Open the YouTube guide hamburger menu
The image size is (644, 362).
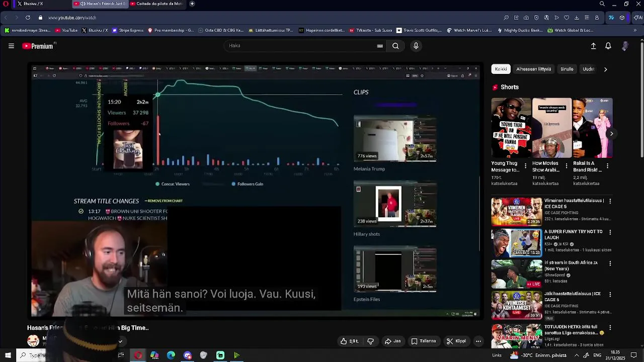(11, 46)
